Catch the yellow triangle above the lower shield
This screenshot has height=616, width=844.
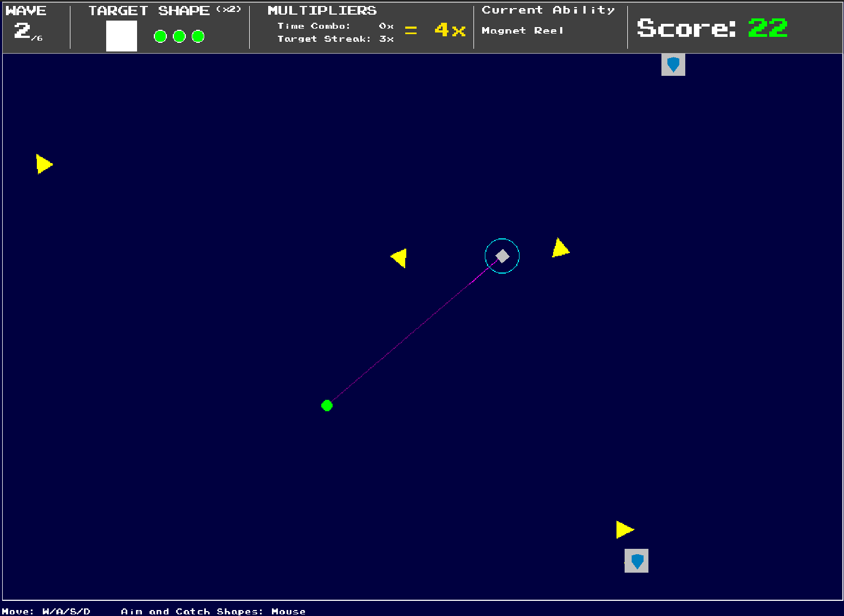(x=625, y=529)
